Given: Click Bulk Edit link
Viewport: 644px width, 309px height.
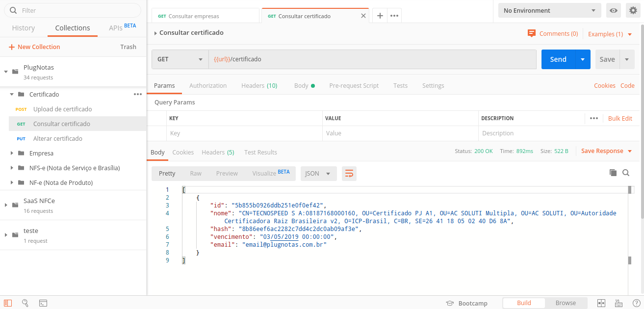Looking at the screenshot, I should click(x=620, y=118).
